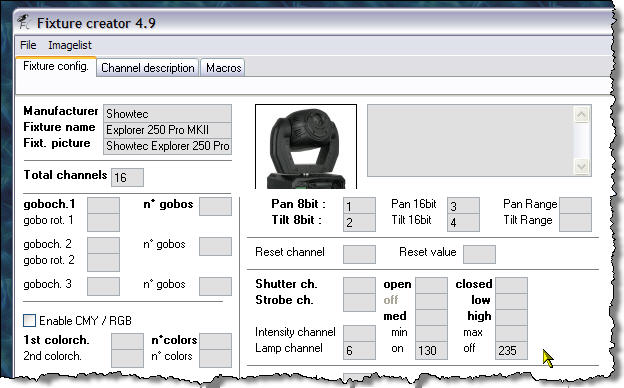Click the 2nd colorch. field
Image resolution: width=624 pixels, height=388 pixels.
pos(127,359)
